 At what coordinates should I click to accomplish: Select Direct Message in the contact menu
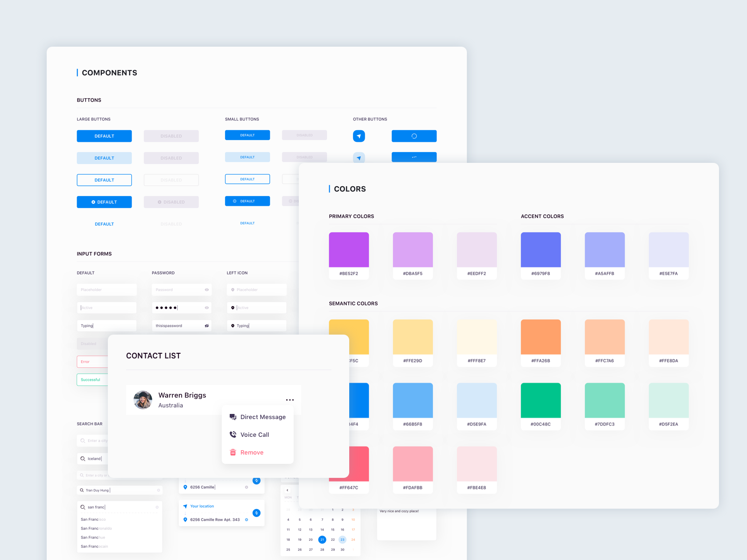coord(263,417)
